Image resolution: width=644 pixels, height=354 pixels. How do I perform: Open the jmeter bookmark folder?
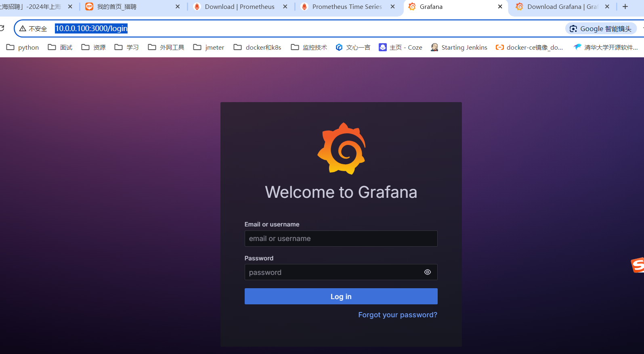point(209,47)
